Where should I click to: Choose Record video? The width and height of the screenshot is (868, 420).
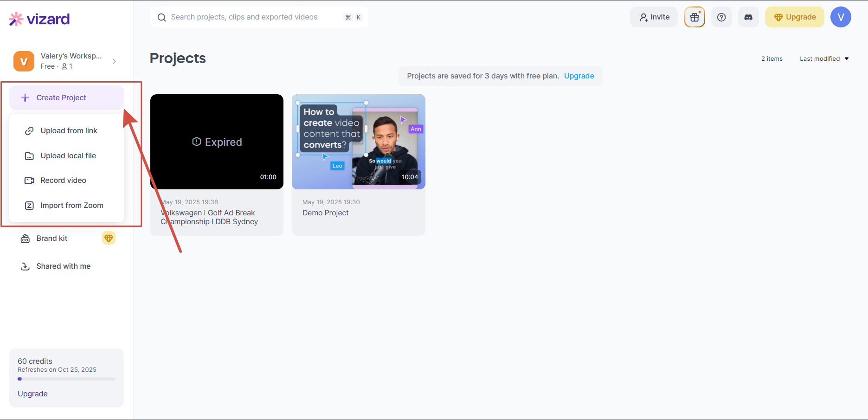tap(66, 181)
